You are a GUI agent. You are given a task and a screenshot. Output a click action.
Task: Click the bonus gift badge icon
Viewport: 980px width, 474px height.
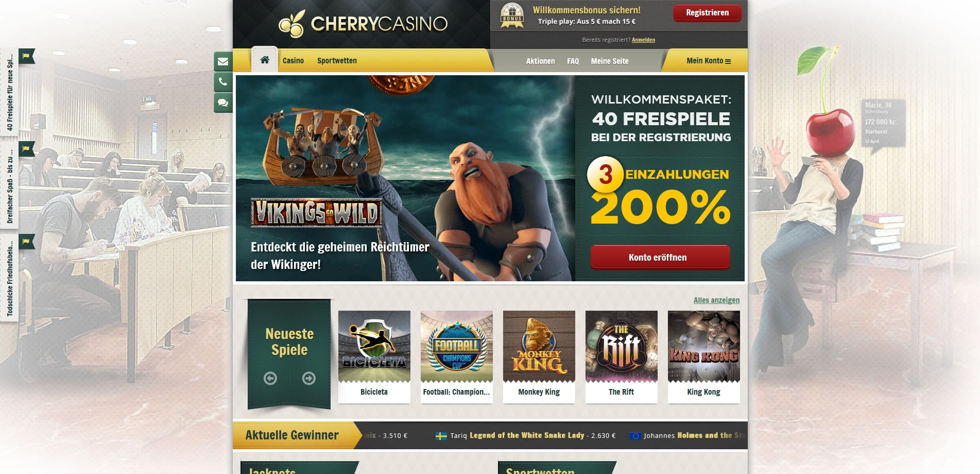[512, 15]
